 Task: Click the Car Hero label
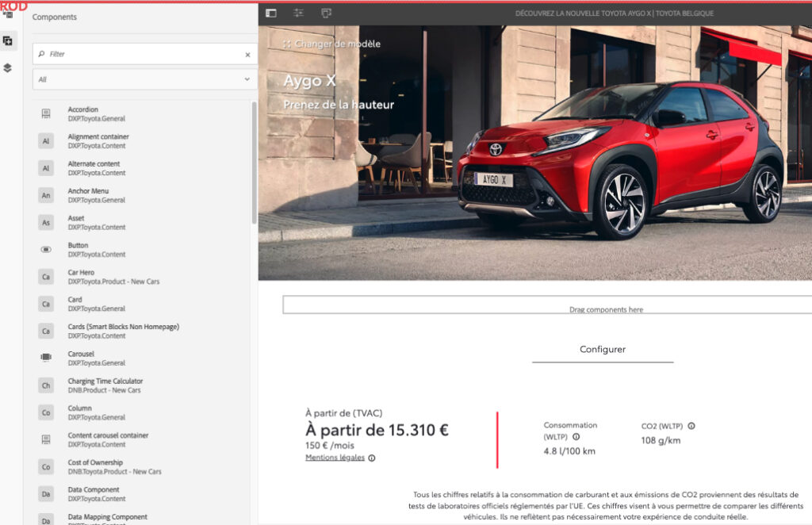pos(81,272)
